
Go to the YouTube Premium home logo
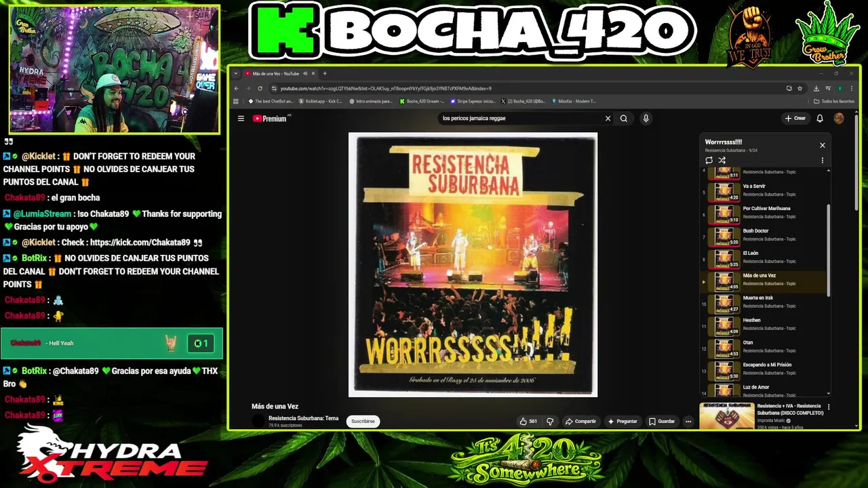tap(269, 119)
